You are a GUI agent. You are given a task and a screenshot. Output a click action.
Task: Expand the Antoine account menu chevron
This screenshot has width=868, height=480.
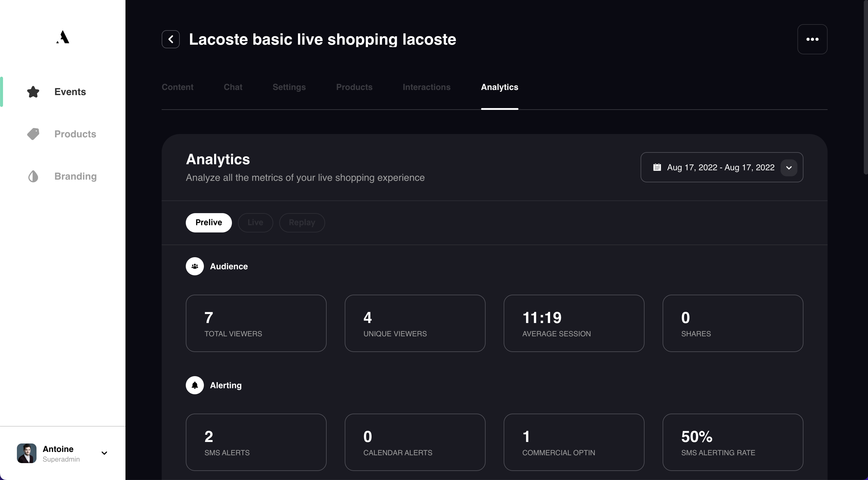tap(104, 453)
